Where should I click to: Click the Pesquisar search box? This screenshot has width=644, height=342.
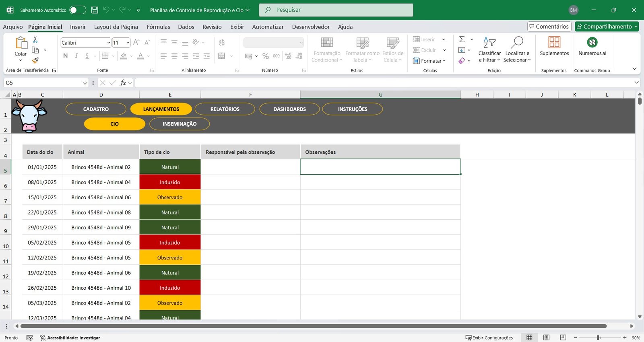[x=336, y=10]
